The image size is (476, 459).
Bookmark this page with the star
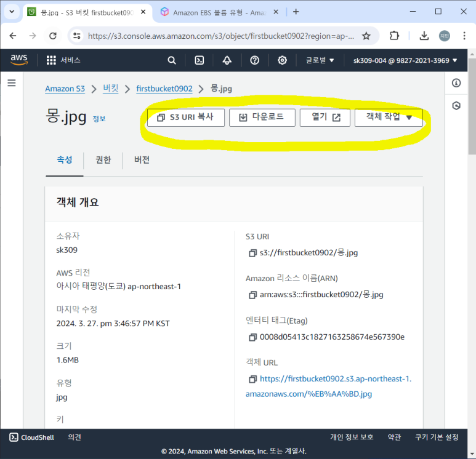click(366, 36)
